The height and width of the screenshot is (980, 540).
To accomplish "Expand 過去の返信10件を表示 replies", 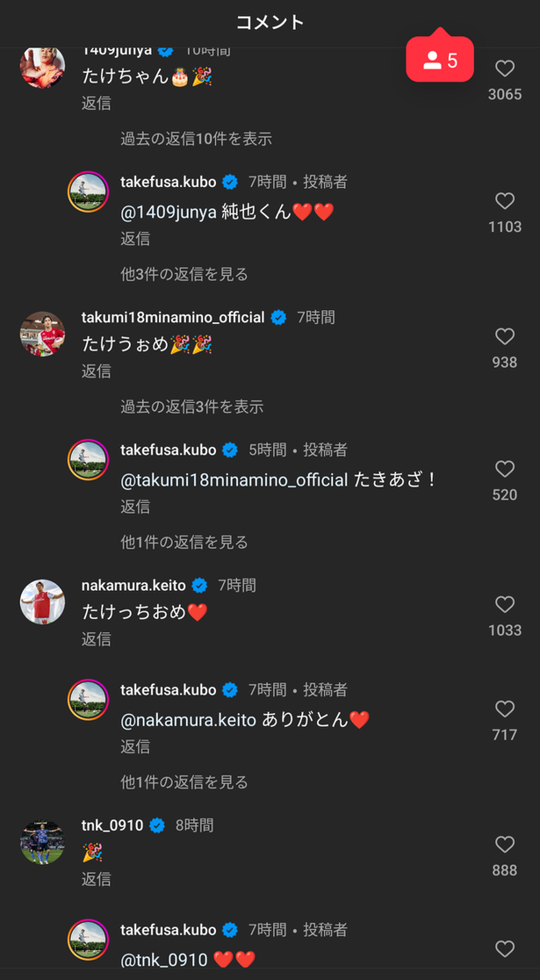I will [197, 139].
